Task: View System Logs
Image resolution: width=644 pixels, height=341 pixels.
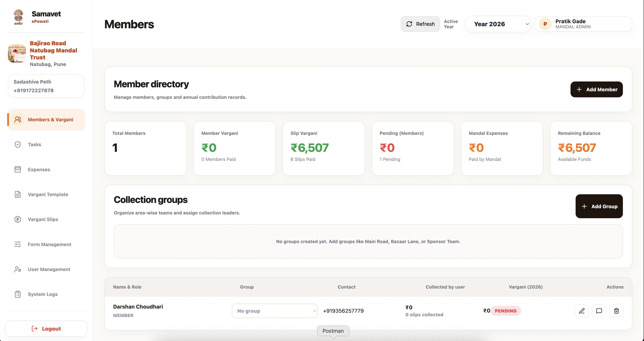Action: [46, 294]
